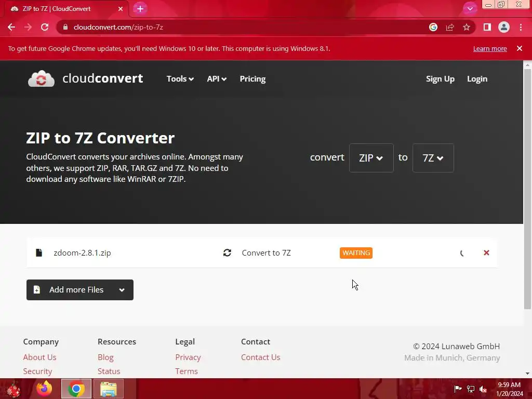Click Sign Up in the header
532x399 pixels.
point(440,79)
